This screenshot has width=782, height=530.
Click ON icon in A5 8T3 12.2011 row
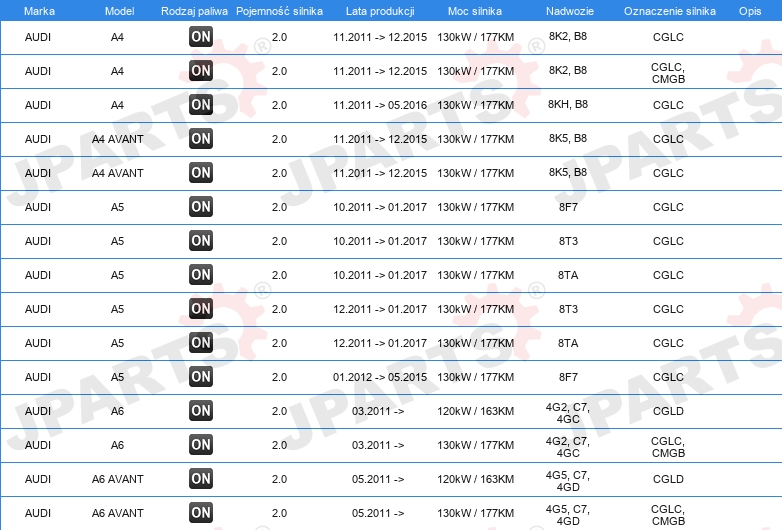pyautogui.click(x=201, y=308)
